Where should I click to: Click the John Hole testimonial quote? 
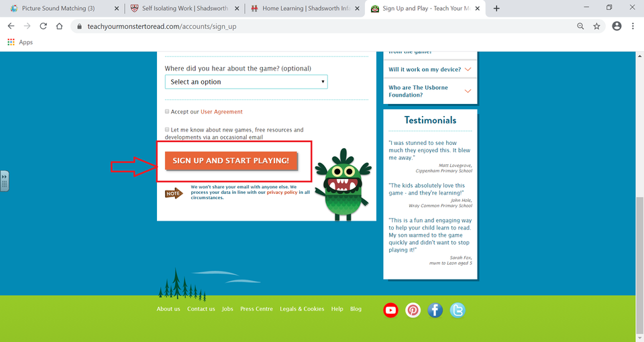click(427, 189)
